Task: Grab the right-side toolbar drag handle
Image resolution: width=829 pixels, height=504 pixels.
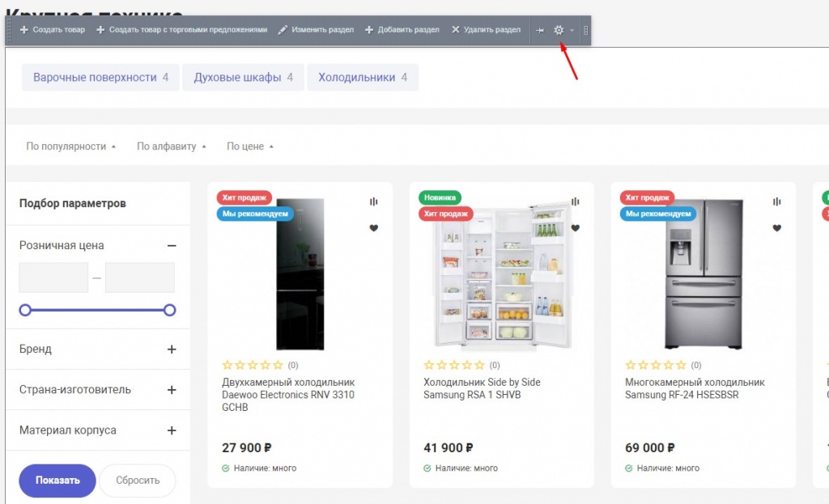Action: click(x=586, y=30)
